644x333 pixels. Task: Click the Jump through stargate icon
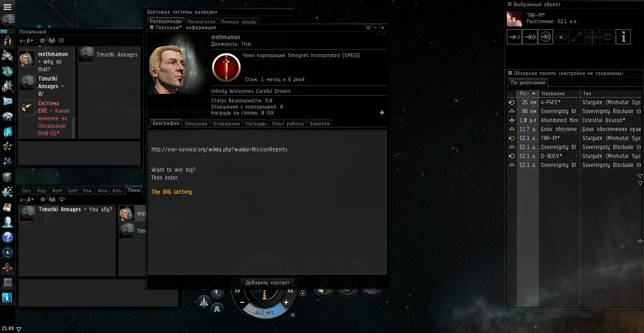point(545,37)
